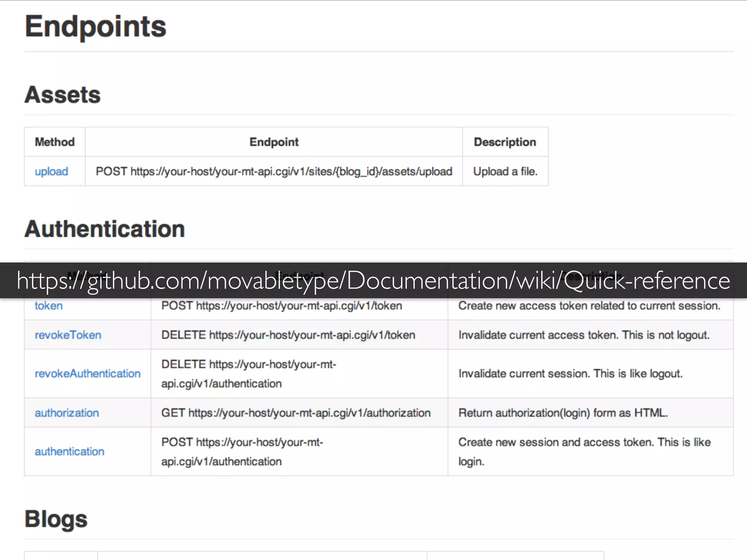Click the Blogs section heading
This screenshot has width=747, height=560.
[56, 519]
